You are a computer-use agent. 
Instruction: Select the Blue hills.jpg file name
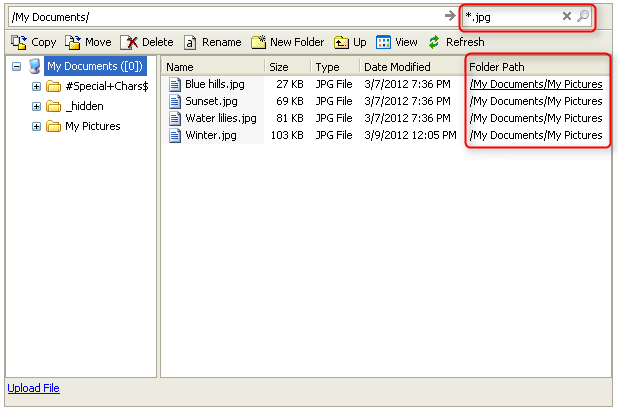(x=215, y=84)
